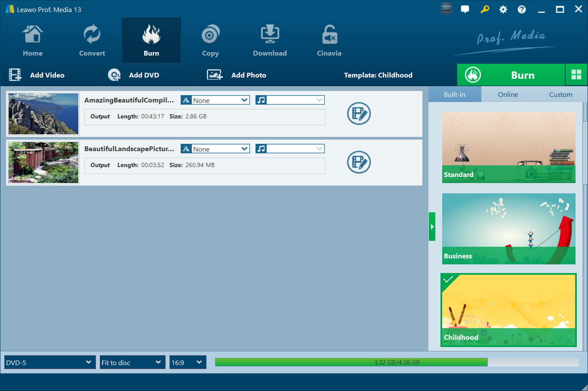Viewport: 588px width, 391px height.
Task: Open the Custom templates tab
Action: point(560,94)
